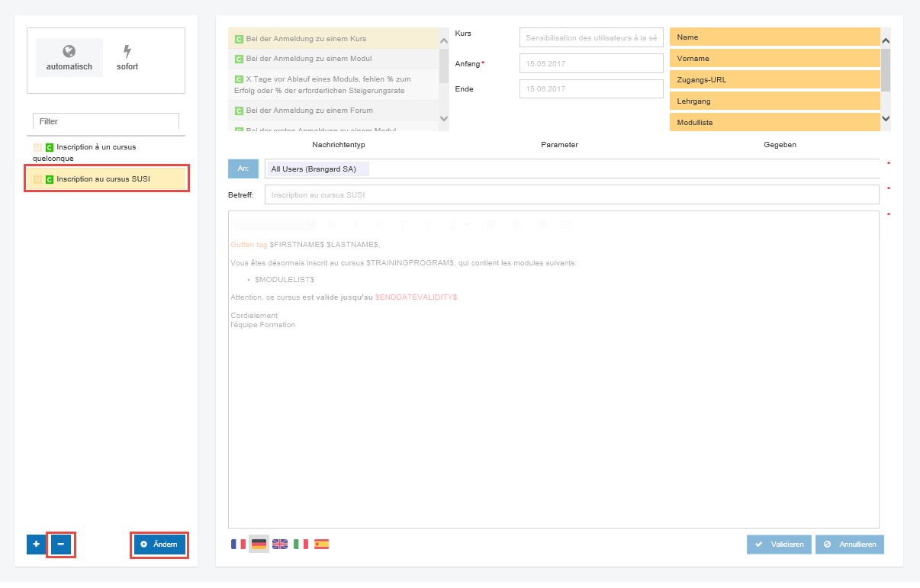The image size is (920, 588).
Task: Switch to sofort lightning mode
Action: coord(127,58)
